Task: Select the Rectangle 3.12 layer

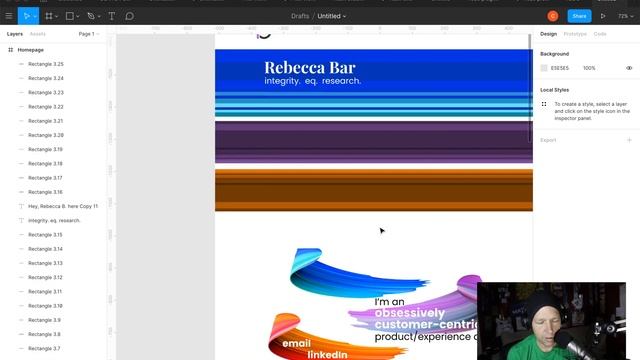Action: [45, 278]
